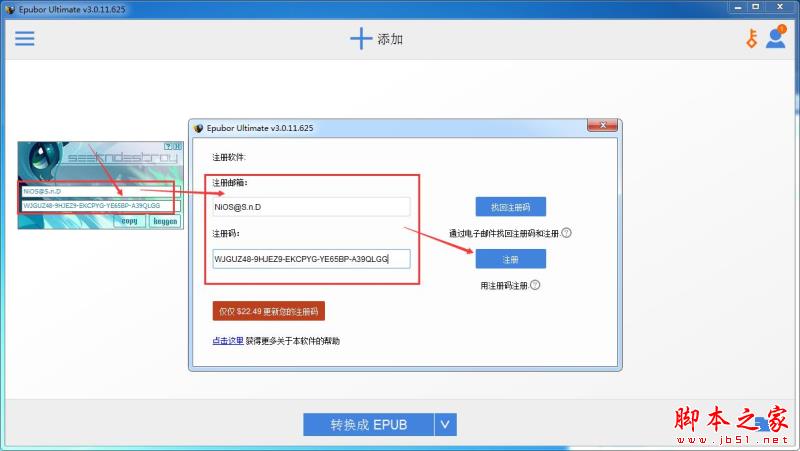
Task: Open the 点击这里 help link
Action: [228, 341]
